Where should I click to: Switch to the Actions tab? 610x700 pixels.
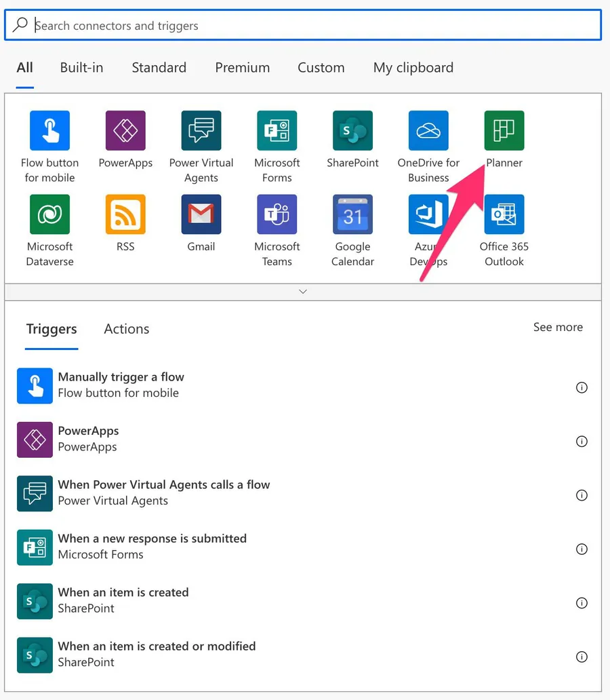[x=126, y=329]
